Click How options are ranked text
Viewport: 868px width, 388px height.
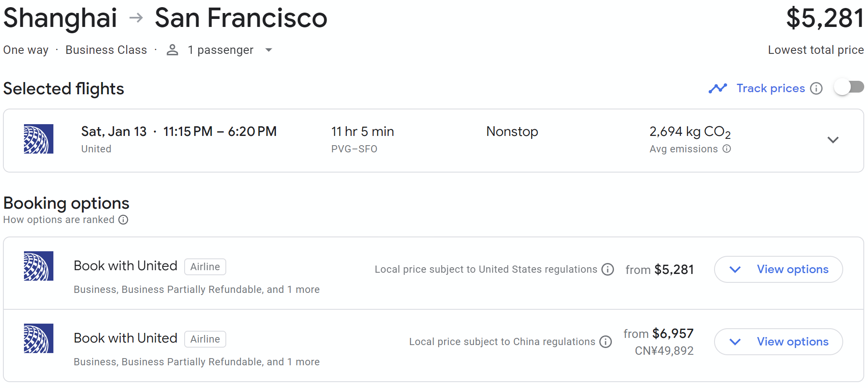coord(59,220)
